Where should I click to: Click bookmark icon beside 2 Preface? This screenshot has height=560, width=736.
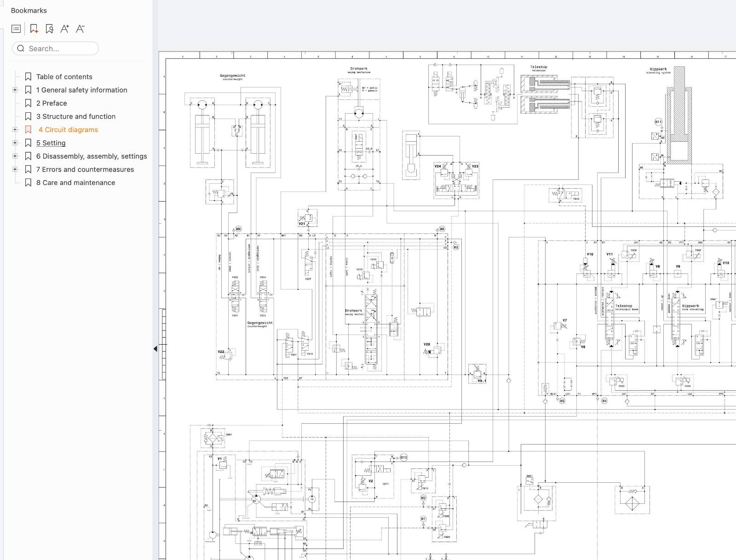point(28,104)
